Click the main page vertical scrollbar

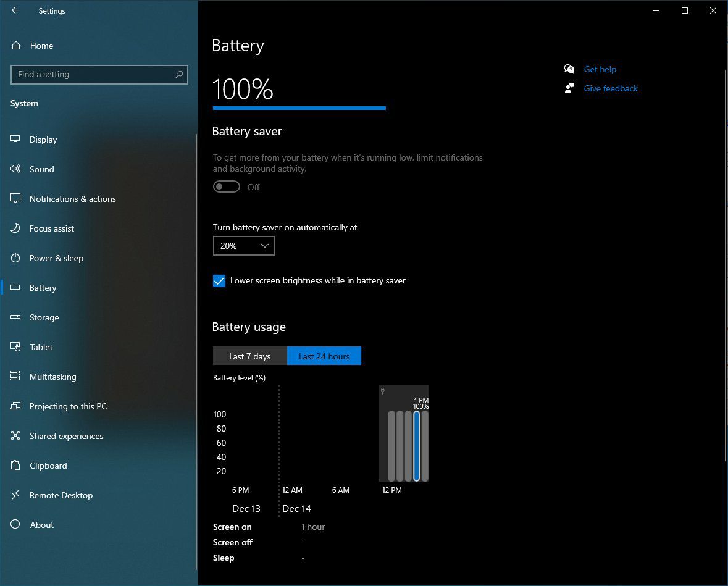point(726,265)
